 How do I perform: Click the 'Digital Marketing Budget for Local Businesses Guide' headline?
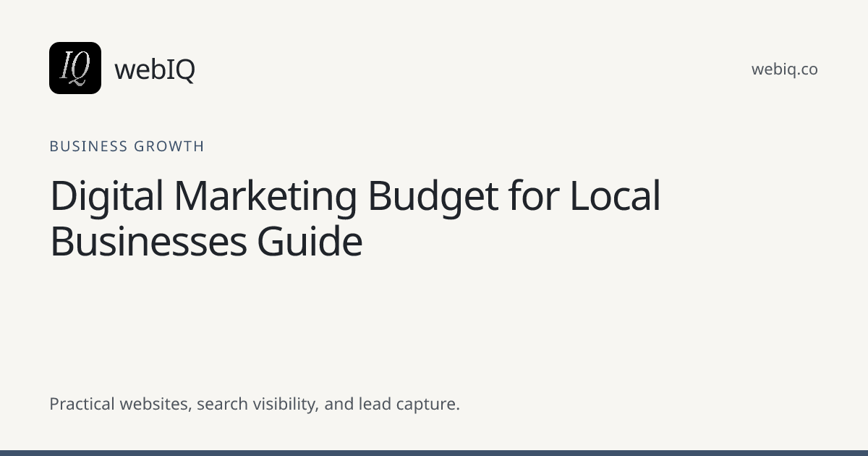coord(355,219)
